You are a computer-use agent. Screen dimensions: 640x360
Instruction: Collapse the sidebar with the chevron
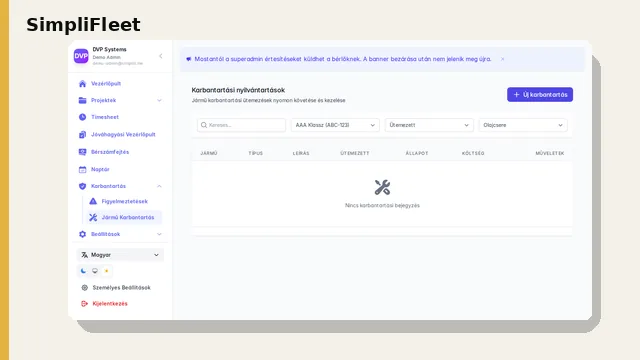[x=160, y=56]
